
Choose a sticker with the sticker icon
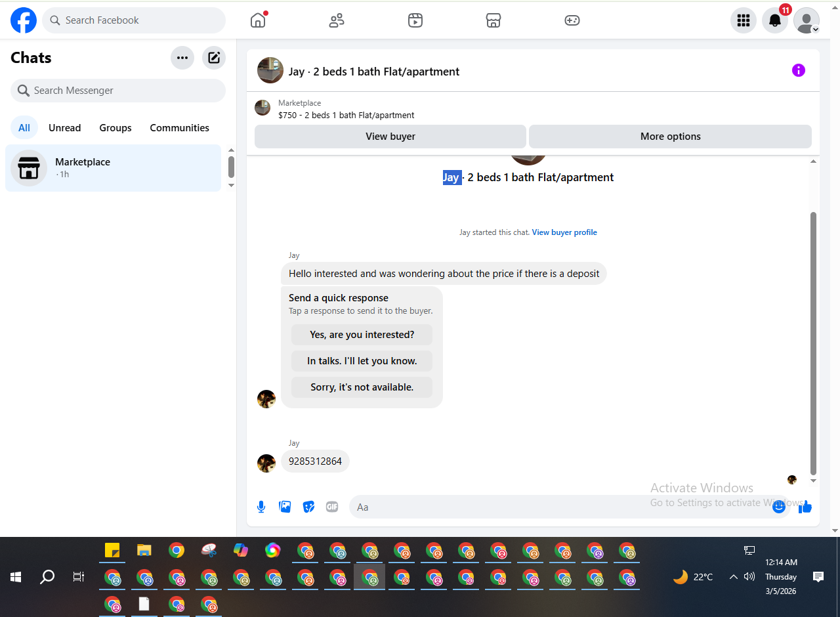pos(308,507)
